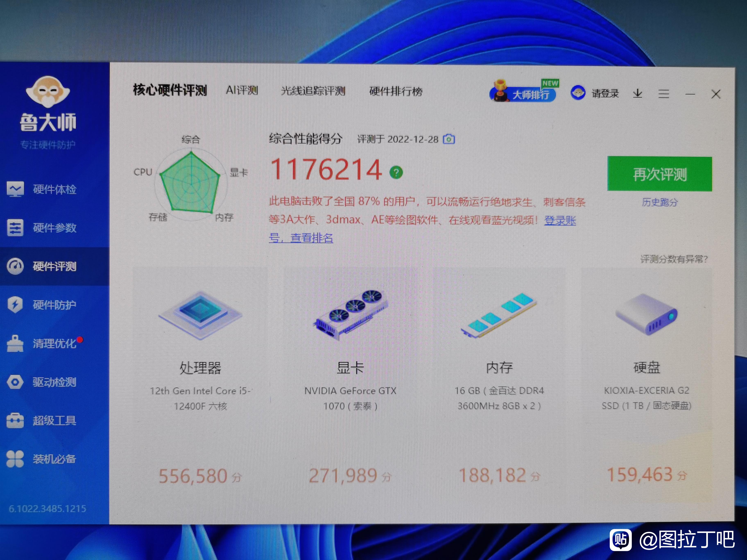The image size is (747, 560).
Task: Click the screenshot camera icon beside date
Action: tap(449, 139)
